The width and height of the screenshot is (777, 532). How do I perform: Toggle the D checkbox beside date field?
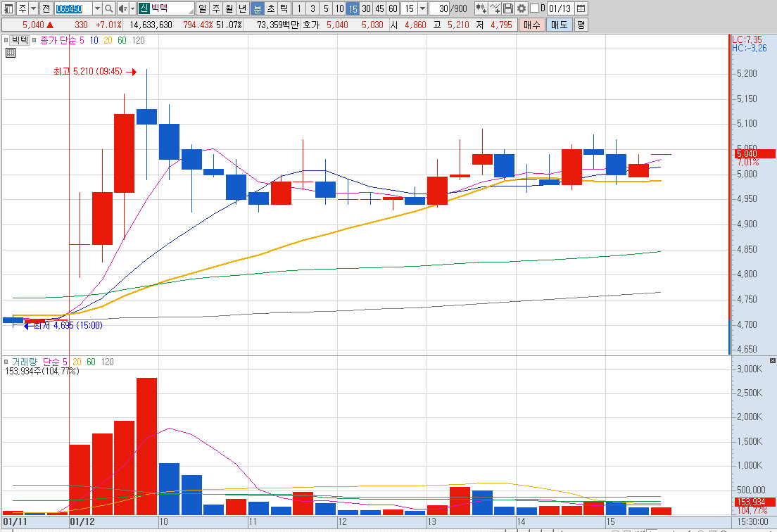pos(534,8)
